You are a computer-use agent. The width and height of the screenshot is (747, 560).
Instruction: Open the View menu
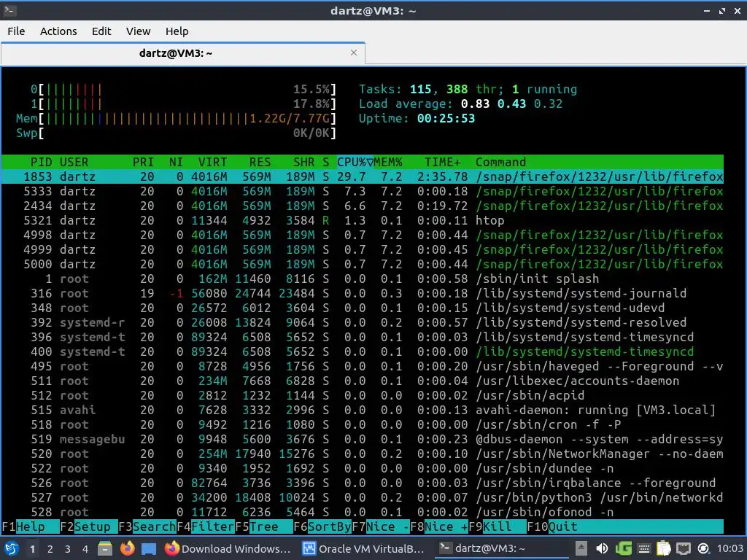[x=138, y=31]
